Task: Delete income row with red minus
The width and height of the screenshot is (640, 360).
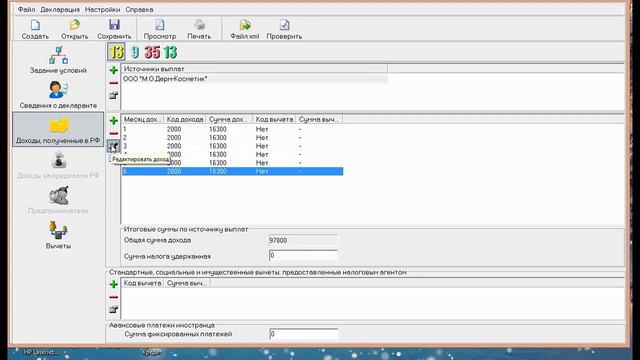Action: (x=113, y=133)
